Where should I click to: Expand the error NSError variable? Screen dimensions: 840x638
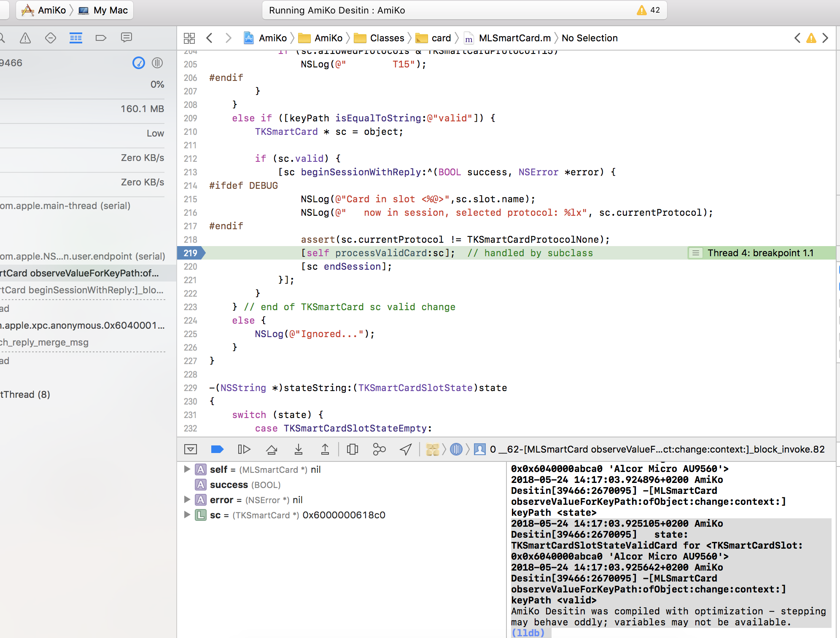click(186, 500)
